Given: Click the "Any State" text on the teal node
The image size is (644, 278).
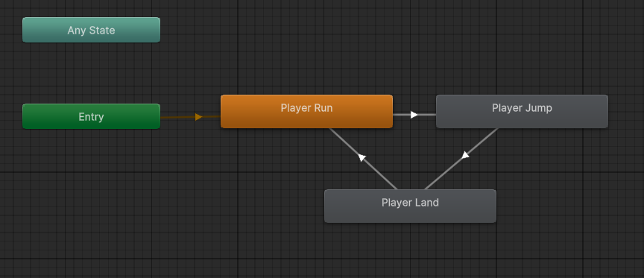Looking at the screenshot, I should coord(91,31).
